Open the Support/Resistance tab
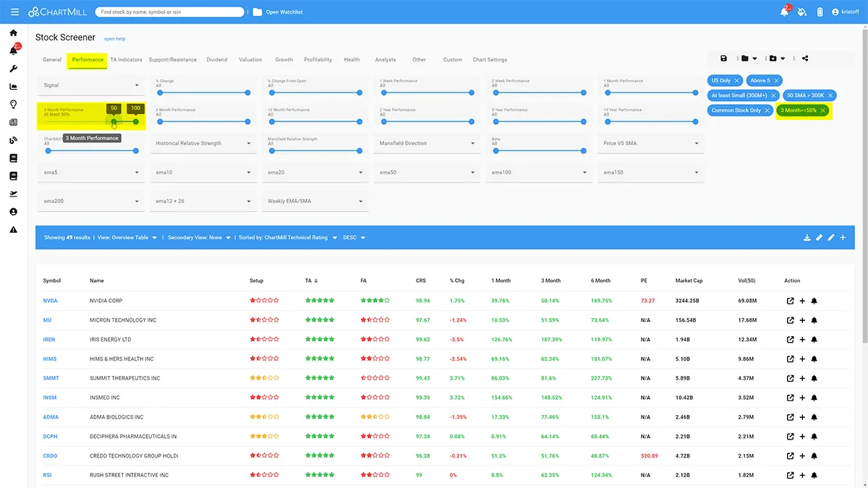The image size is (868, 488). [172, 59]
